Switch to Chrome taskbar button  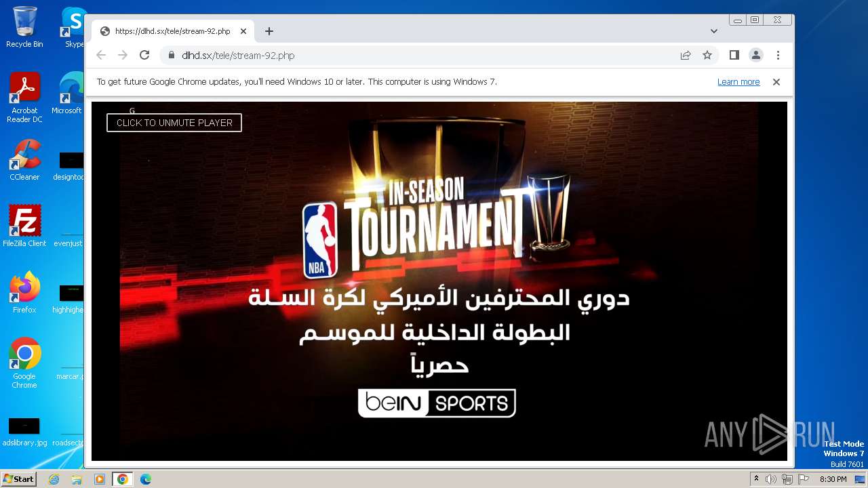point(123,479)
